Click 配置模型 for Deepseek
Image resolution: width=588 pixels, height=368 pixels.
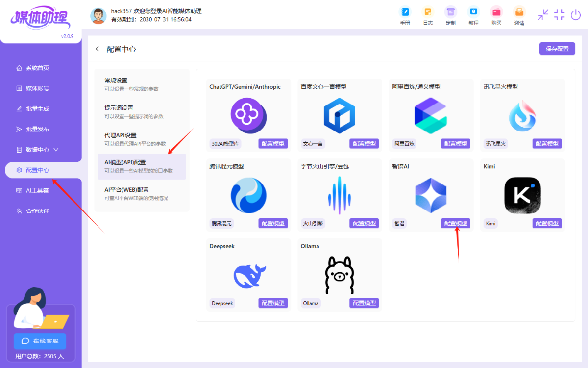(273, 303)
